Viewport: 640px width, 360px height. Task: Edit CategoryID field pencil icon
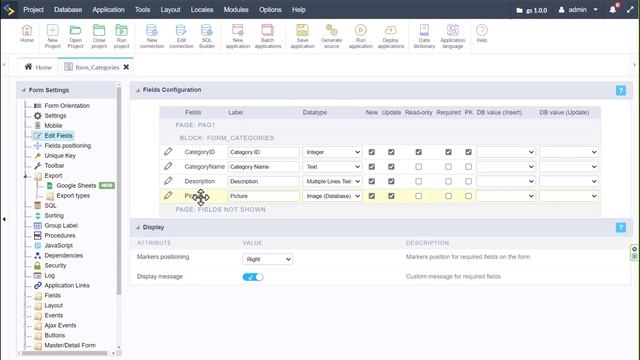point(168,152)
